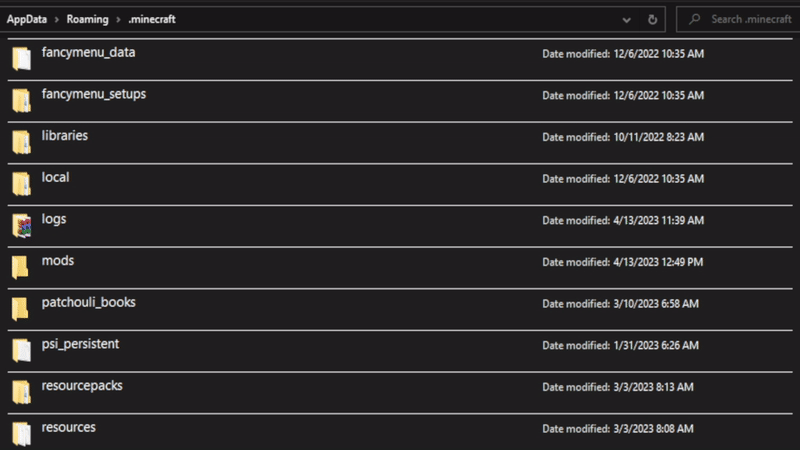Click the logs folder icon
Screen dimensions: 800x450
click(21, 226)
